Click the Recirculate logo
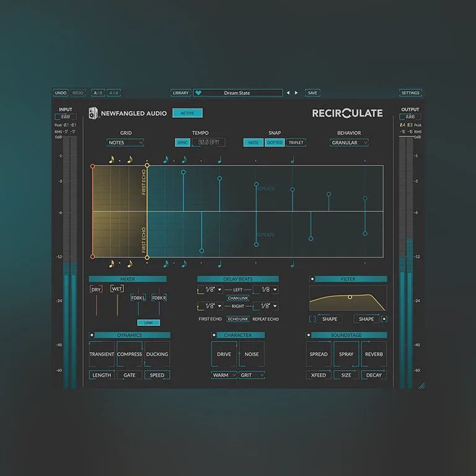This screenshot has height=476, width=476. pyautogui.click(x=347, y=113)
